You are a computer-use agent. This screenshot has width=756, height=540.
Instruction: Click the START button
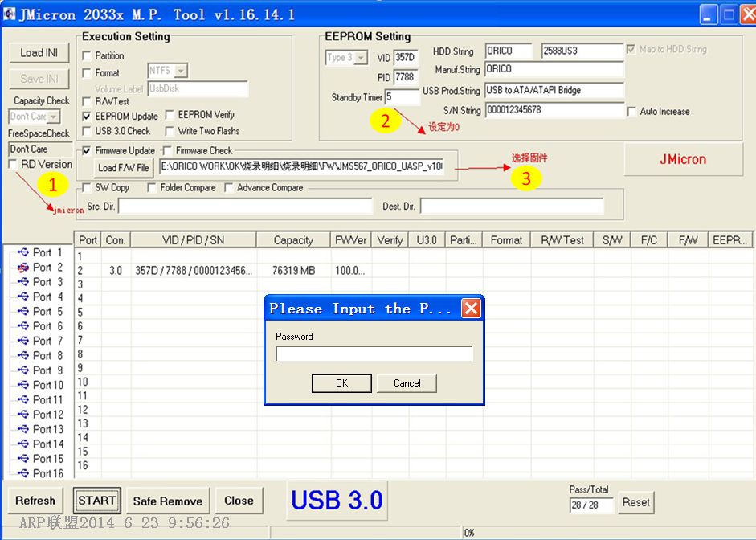pos(97,501)
